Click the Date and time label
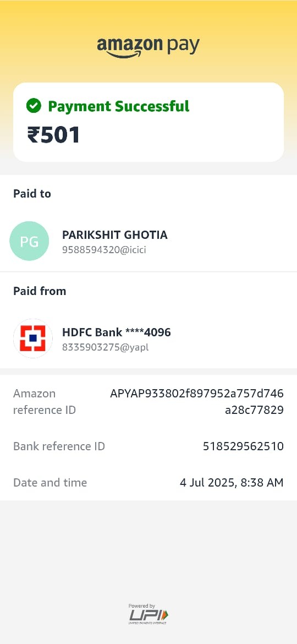The height and width of the screenshot is (644, 297). pos(50,482)
